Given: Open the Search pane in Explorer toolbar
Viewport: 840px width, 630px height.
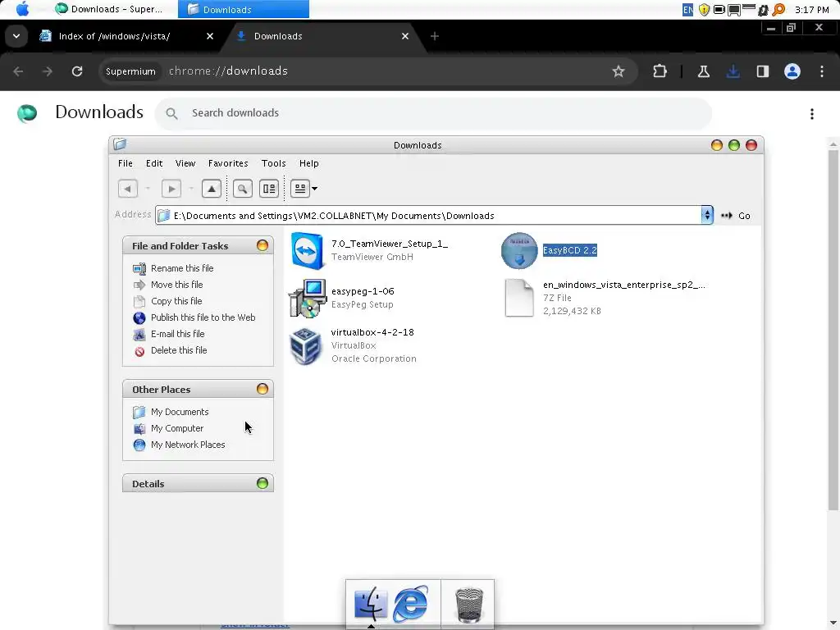Looking at the screenshot, I should click(243, 189).
